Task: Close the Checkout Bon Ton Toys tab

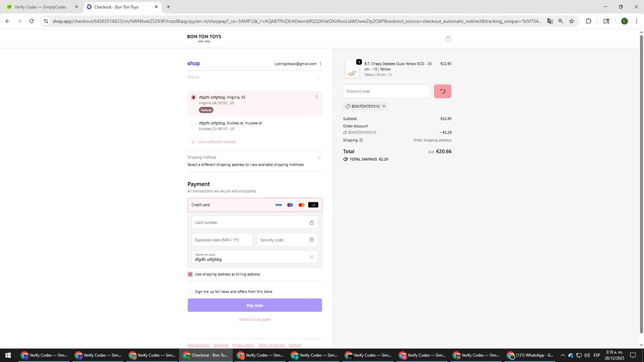Action: point(156,7)
